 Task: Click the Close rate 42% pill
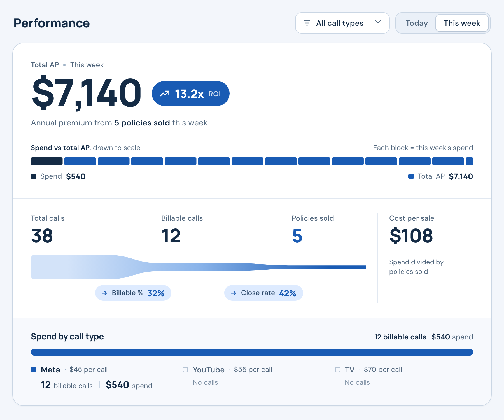(x=263, y=293)
